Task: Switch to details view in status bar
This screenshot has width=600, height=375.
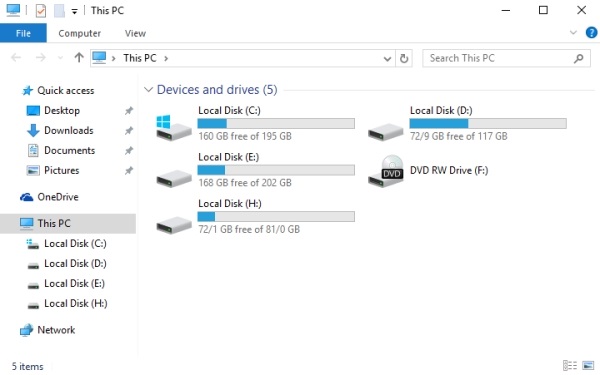Action: [x=570, y=365]
